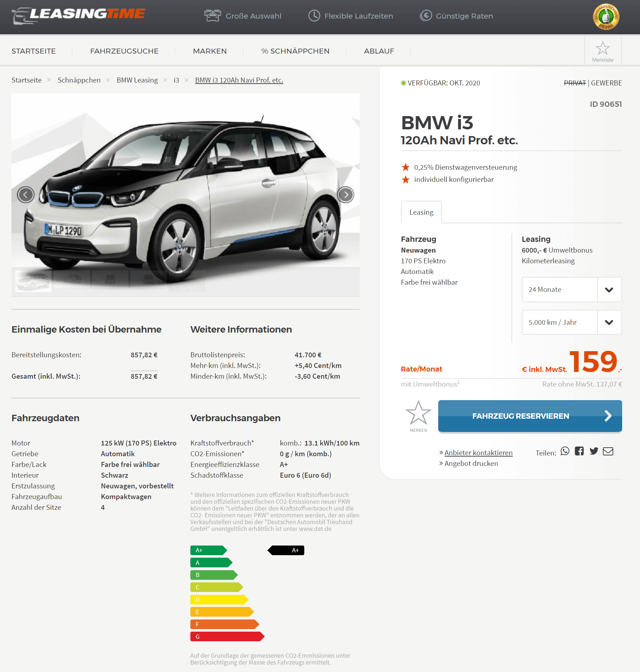Show next car image with right arrow
640x672 pixels.
(x=345, y=195)
